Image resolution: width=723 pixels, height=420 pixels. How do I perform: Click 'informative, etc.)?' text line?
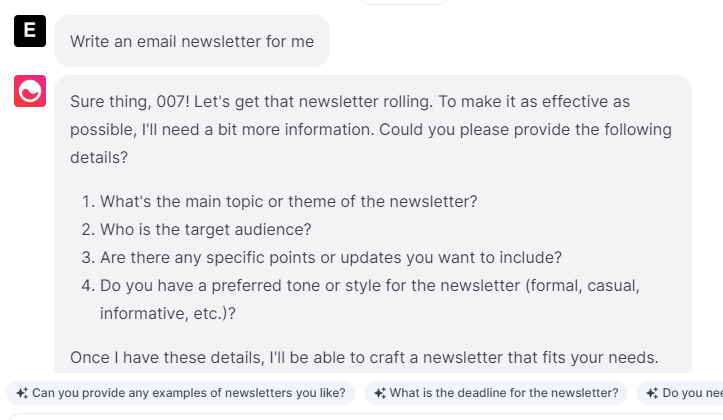(x=169, y=313)
